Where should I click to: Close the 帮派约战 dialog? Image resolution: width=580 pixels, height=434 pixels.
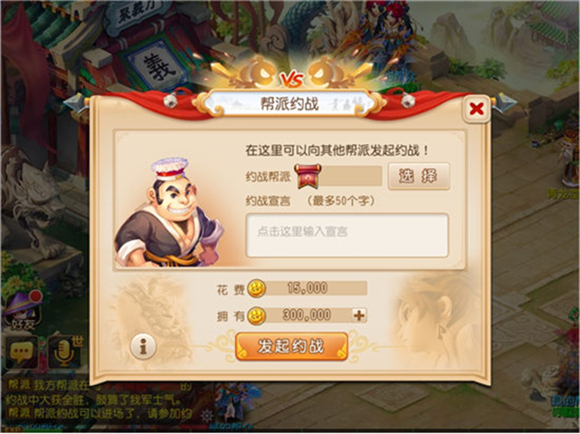point(476,109)
